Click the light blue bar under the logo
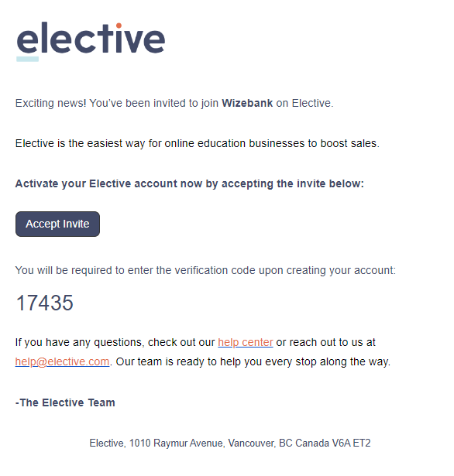 click(x=27, y=59)
